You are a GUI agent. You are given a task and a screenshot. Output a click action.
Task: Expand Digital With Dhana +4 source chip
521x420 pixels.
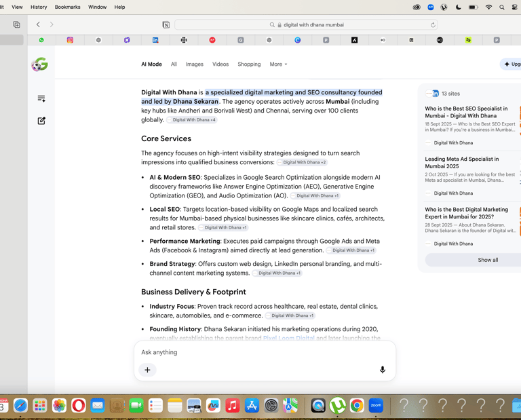191,119
